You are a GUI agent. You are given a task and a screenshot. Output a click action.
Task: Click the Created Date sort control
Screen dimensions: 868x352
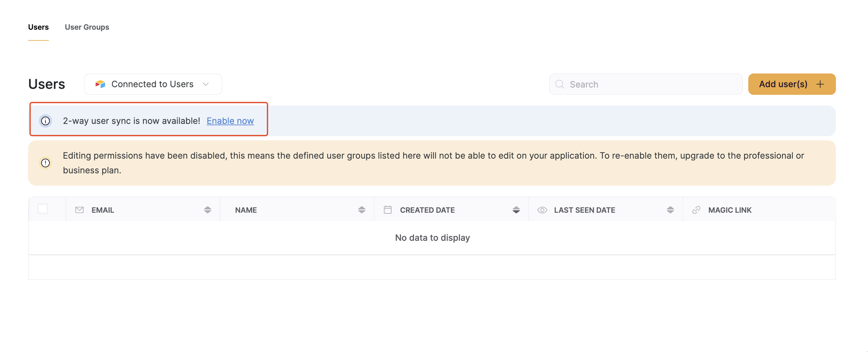click(x=516, y=209)
